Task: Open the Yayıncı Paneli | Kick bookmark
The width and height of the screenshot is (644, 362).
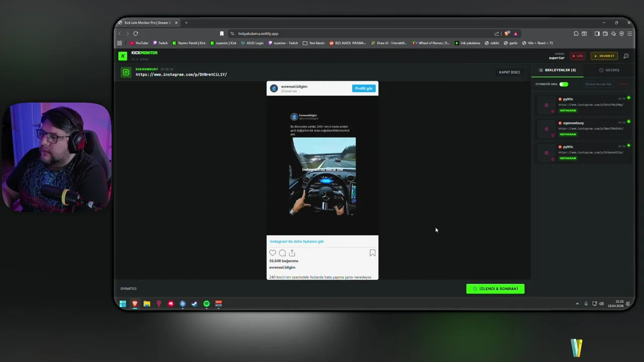Action: pos(189,43)
